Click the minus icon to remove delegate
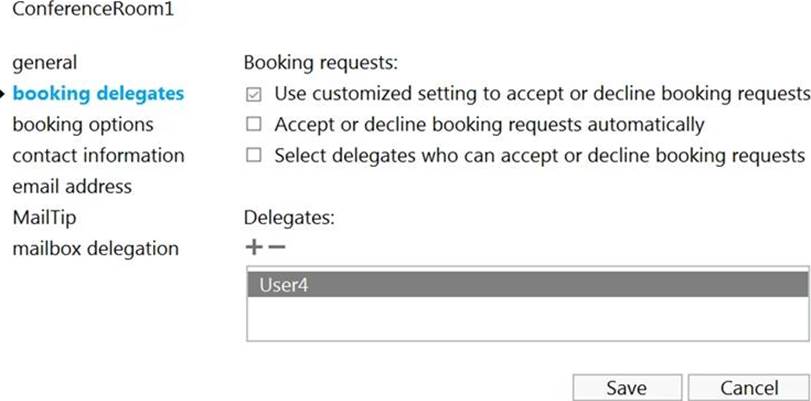This screenshot has width=811, height=401. pyautogui.click(x=276, y=248)
